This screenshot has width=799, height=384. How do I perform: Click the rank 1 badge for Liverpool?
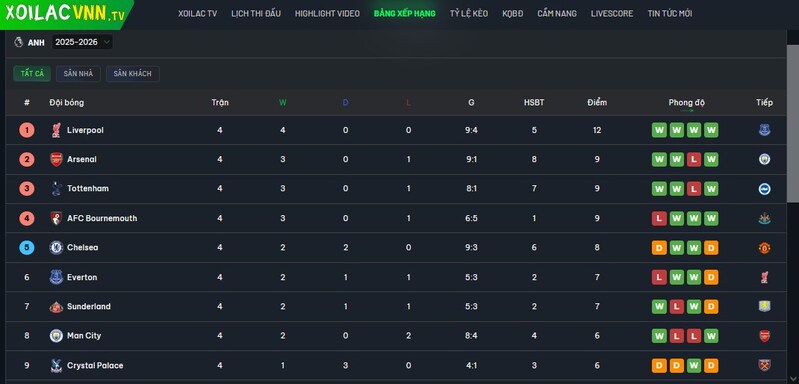click(x=27, y=130)
